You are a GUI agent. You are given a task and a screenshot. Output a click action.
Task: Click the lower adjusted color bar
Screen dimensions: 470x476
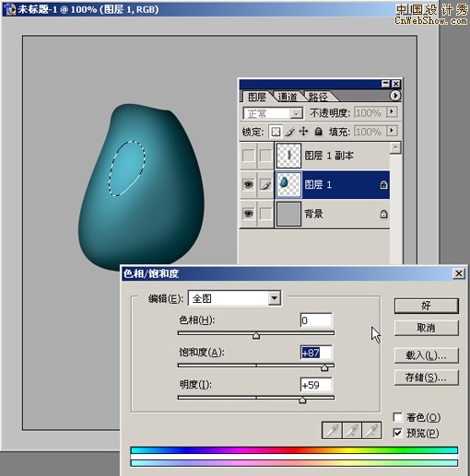(x=294, y=463)
